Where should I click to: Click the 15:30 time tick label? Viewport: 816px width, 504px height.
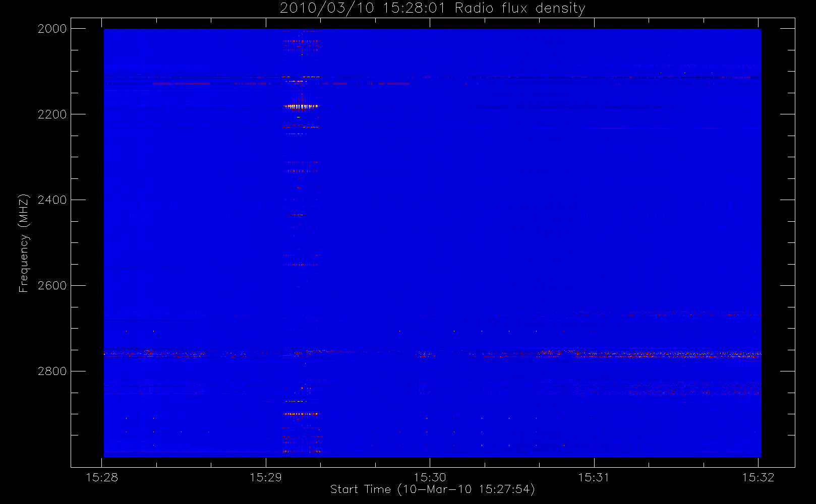pos(430,477)
